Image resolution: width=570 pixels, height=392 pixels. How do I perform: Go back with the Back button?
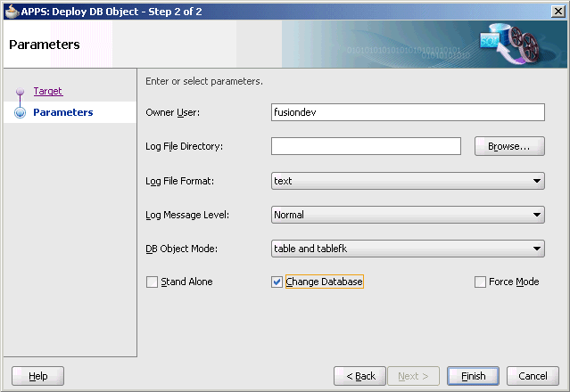coord(360,376)
